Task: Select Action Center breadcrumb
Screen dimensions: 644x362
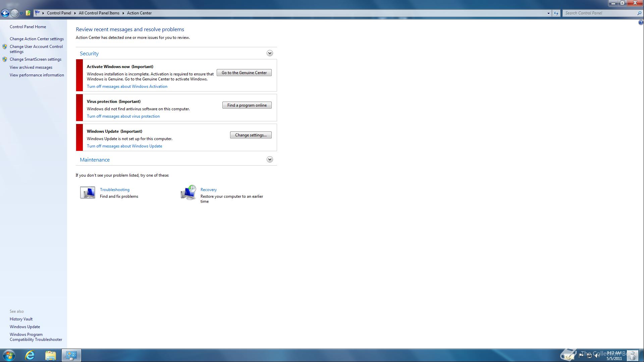Action: tap(139, 13)
